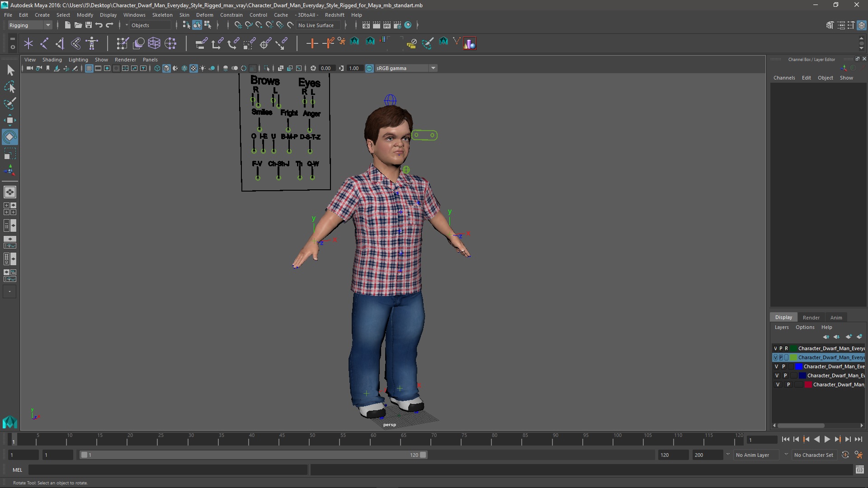The height and width of the screenshot is (488, 868).
Task: Create a new empty display layer
Action: (x=849, y=337)
